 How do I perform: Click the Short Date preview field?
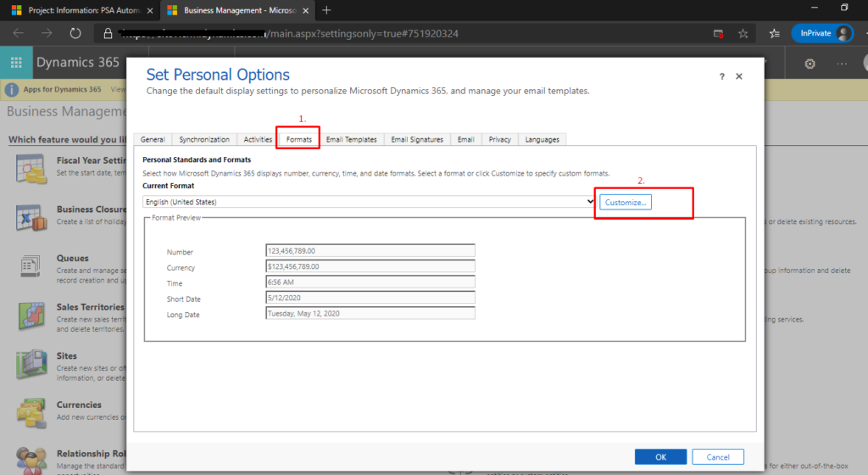tap(370, 297)
